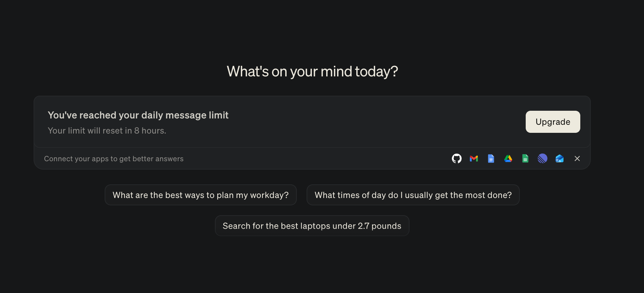This screenshot has height=293, width=644.
Task: Click the daily message limit title
Action: [x=138, y=115]
